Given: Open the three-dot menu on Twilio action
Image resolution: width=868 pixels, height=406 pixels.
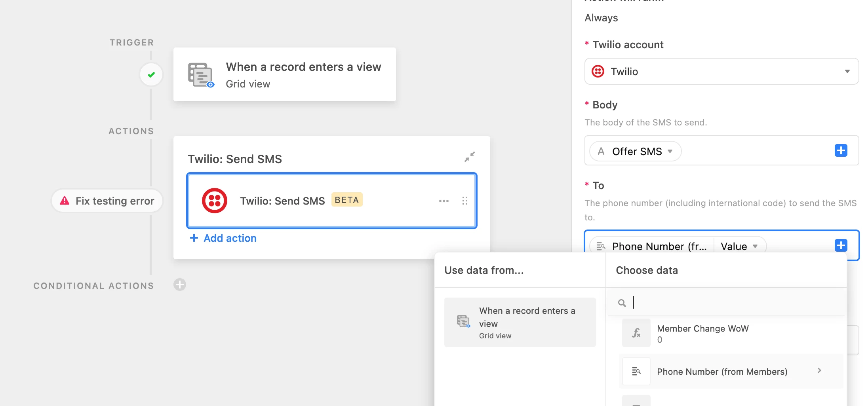Looking at the screenshot, I should tap(444, 201).
